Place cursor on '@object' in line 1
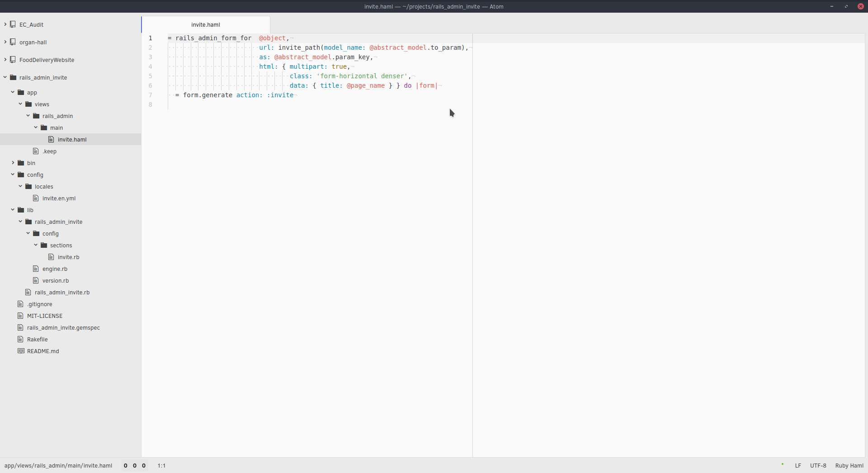Screen dimensions: 868x473 point(272,38)
